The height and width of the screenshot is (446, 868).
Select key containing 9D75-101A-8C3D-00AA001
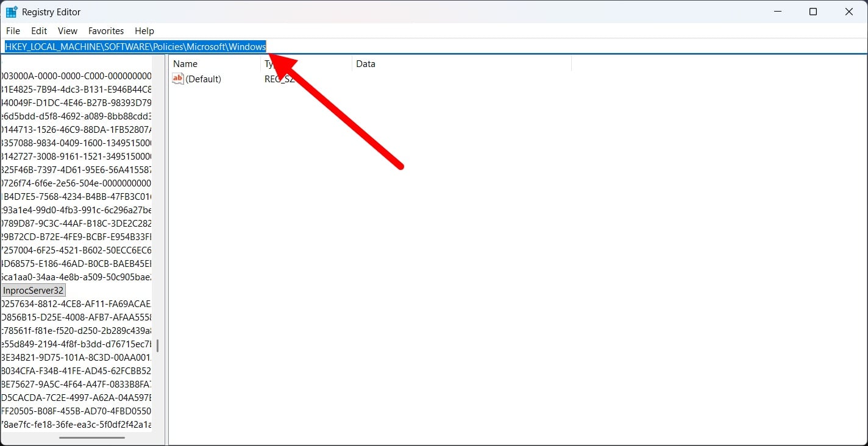[x=76, y=357]
